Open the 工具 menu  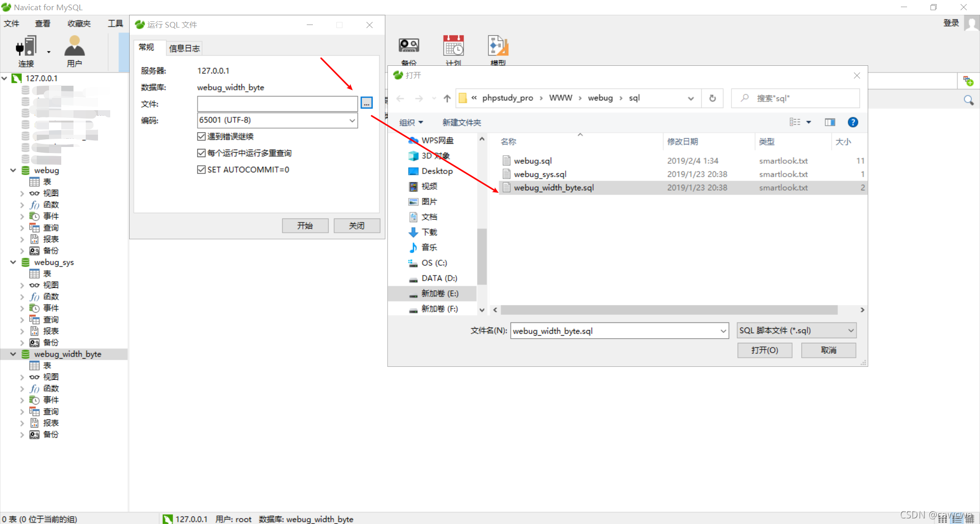[115, 23]
